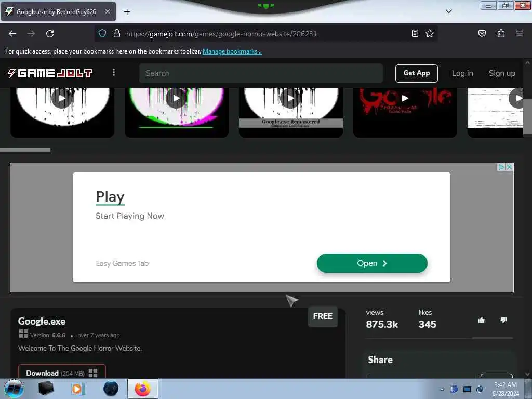Click the 345 likes count

(x=427, y=324)
